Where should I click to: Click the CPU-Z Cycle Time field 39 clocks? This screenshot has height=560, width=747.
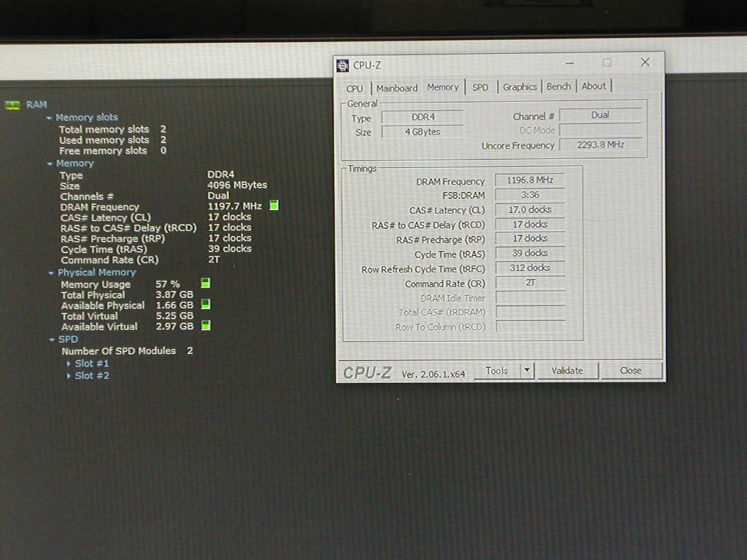[x=530, y=253]
